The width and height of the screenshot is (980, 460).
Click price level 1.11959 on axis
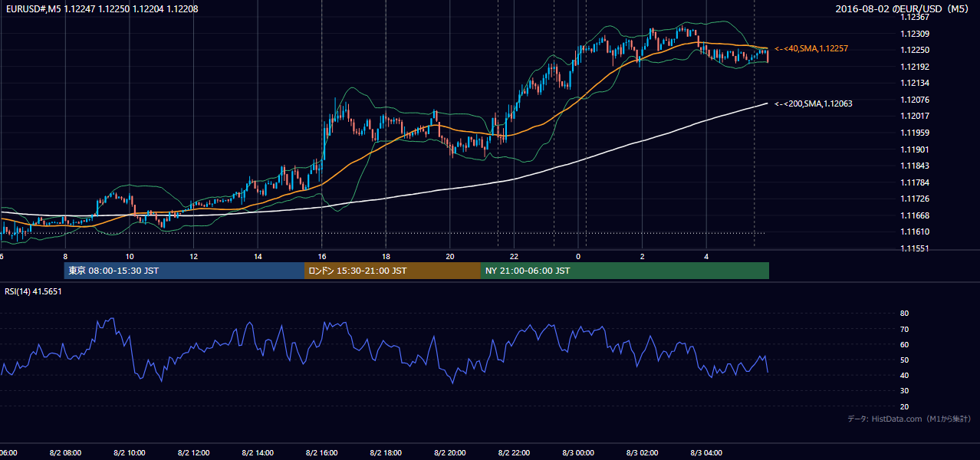(x=914, y=133)
